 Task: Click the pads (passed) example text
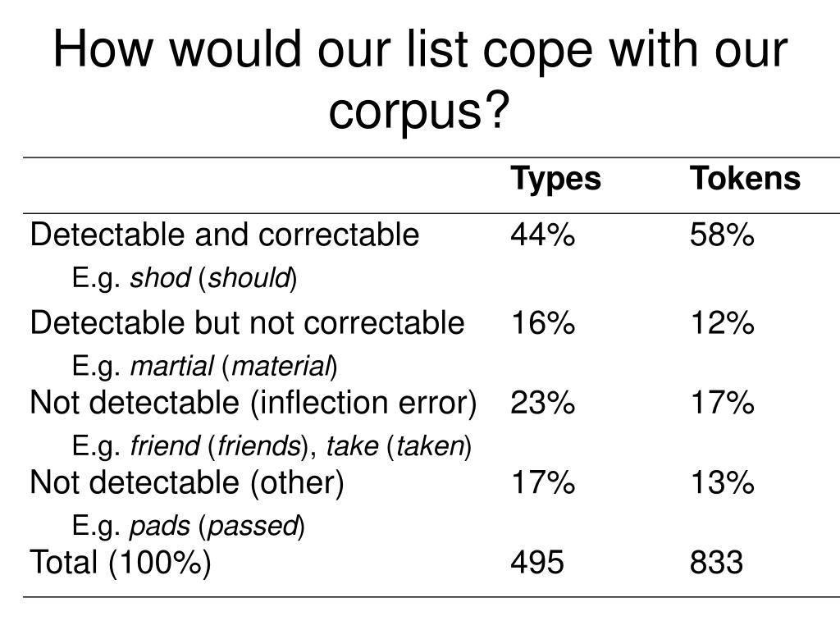coord(217,526)
